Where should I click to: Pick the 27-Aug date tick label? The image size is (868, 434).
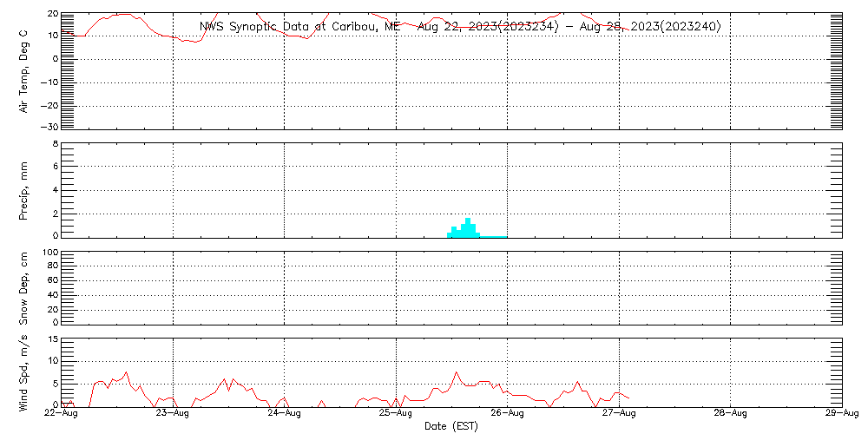[619, 415]
